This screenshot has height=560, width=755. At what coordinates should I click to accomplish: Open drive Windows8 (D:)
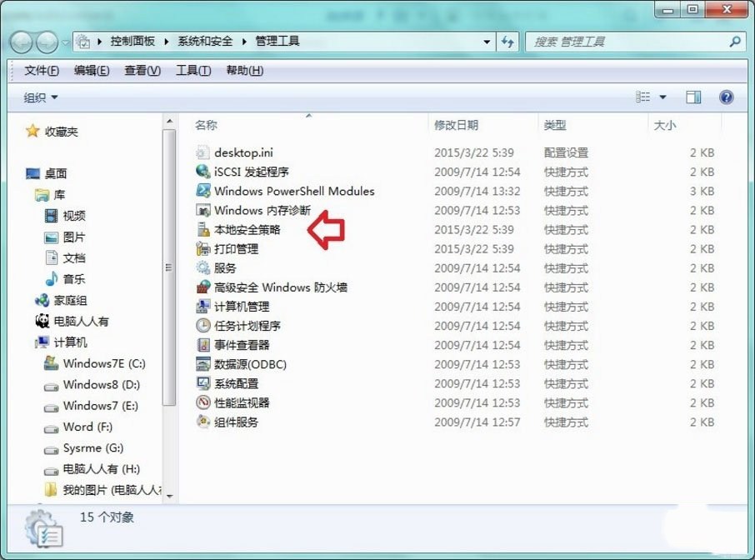(x=92, y=385)
